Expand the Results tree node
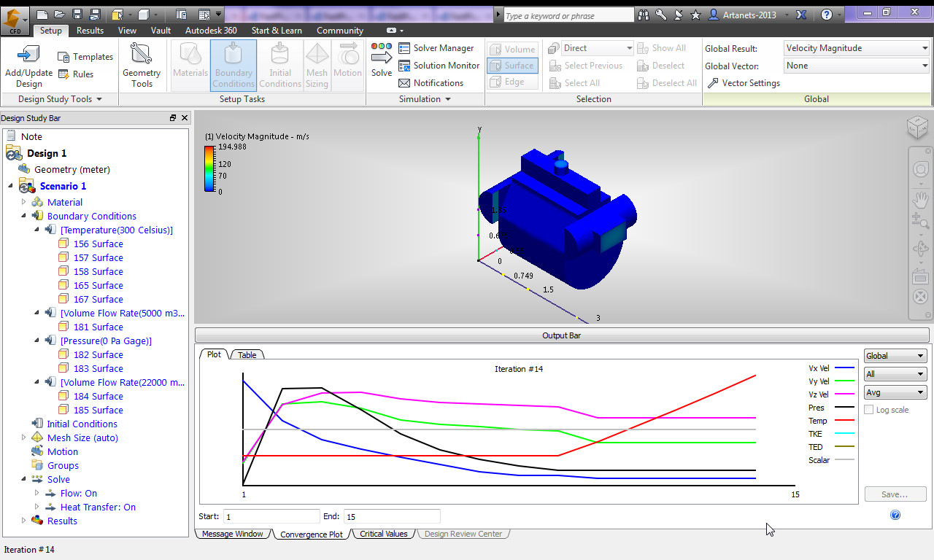Image resolution: width=934 pixels, height=560 pixels. tap(23, 521)
